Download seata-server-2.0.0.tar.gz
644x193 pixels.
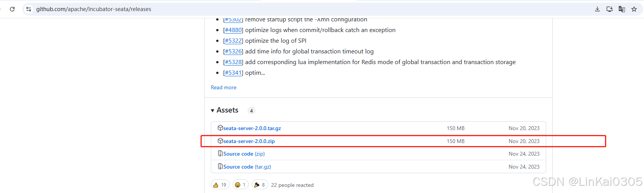click(x=252, y=128)
